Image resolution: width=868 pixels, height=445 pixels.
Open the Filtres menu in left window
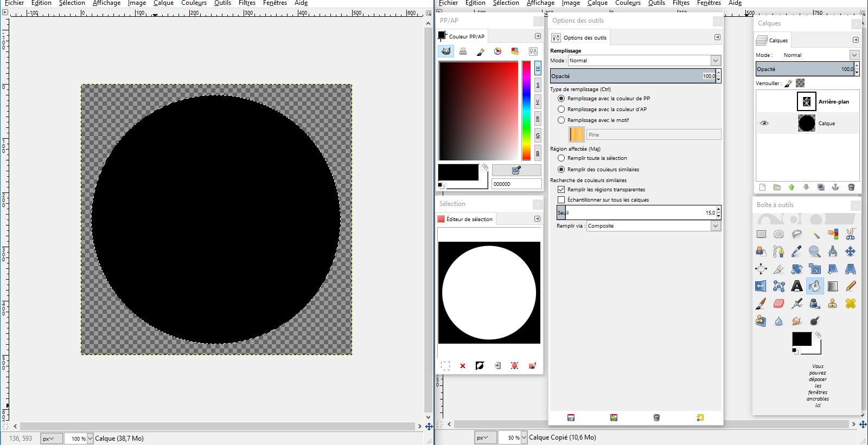tap(247, 3)
